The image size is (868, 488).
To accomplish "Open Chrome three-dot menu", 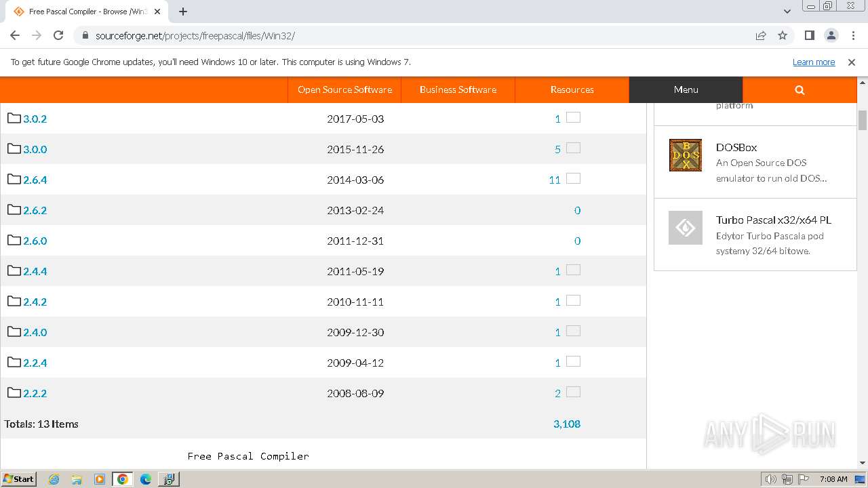I will click(x=852, y=35).
